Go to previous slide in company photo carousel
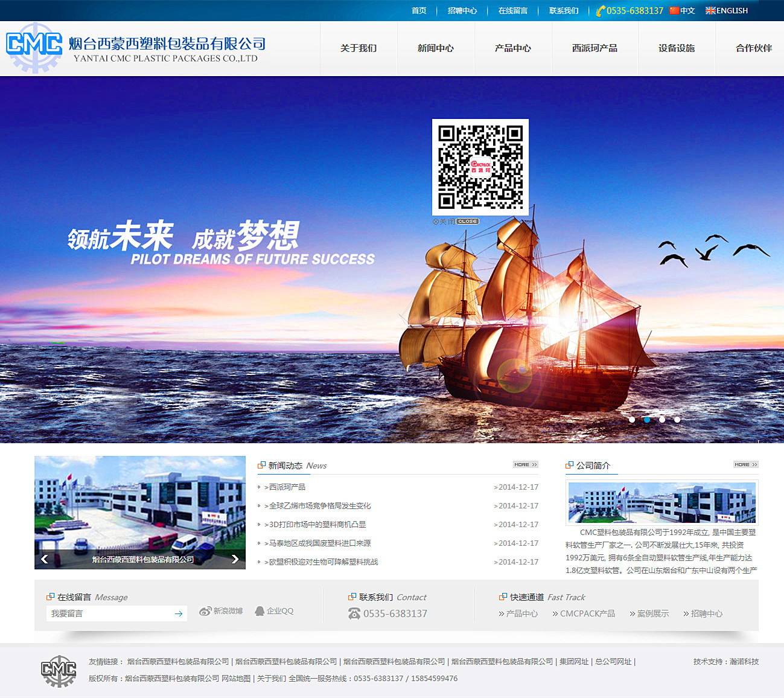 (x=44, y=559)
